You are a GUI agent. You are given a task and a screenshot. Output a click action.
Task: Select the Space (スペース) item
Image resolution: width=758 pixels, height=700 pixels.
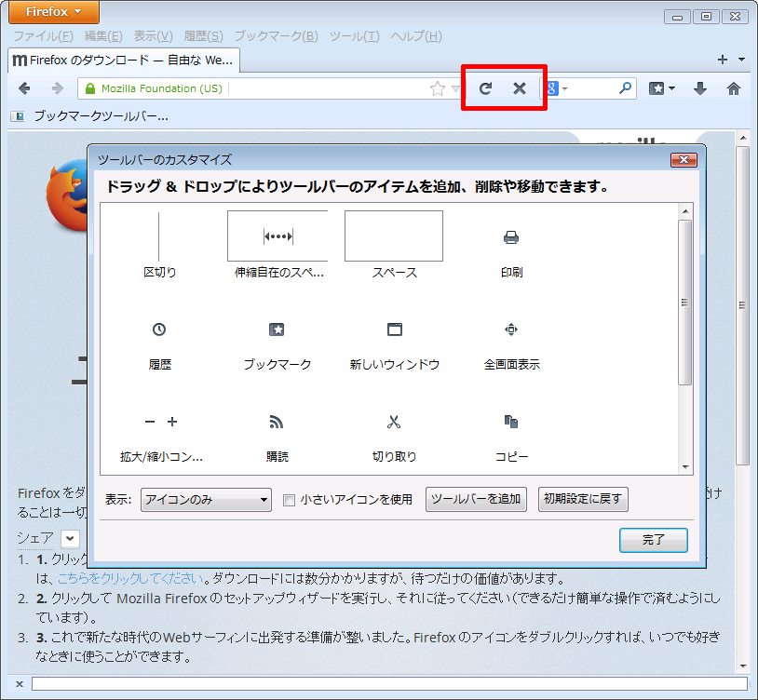394,245
